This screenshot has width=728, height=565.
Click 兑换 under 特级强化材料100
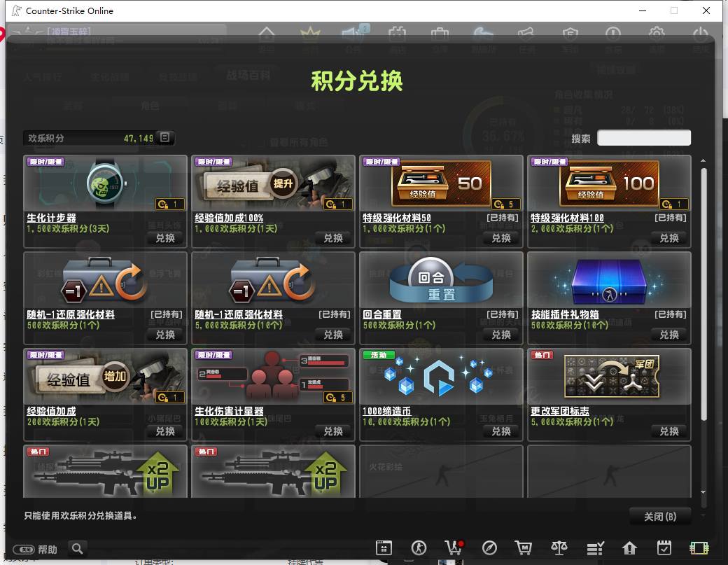[669, 238]
